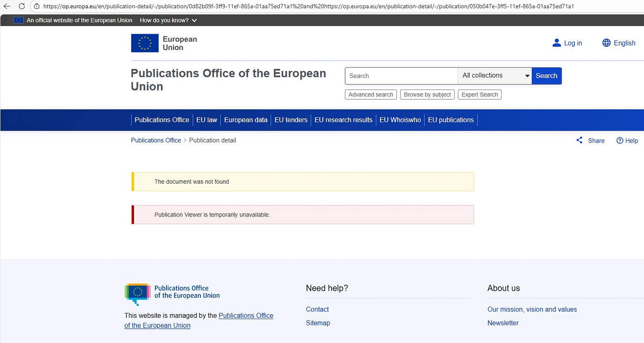The height and width of the screenshot is (343, 644).
Task: Click the browser address bar URL
Action: tap(310, 6)
